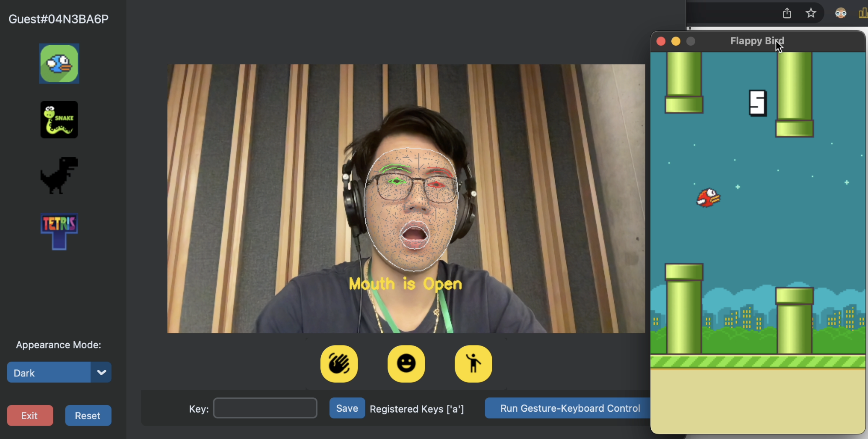Image resolution: width=868 pixels, height=439 pixels.
Task: Open the browser profile avatar
Action: click(x=841, y=13)
